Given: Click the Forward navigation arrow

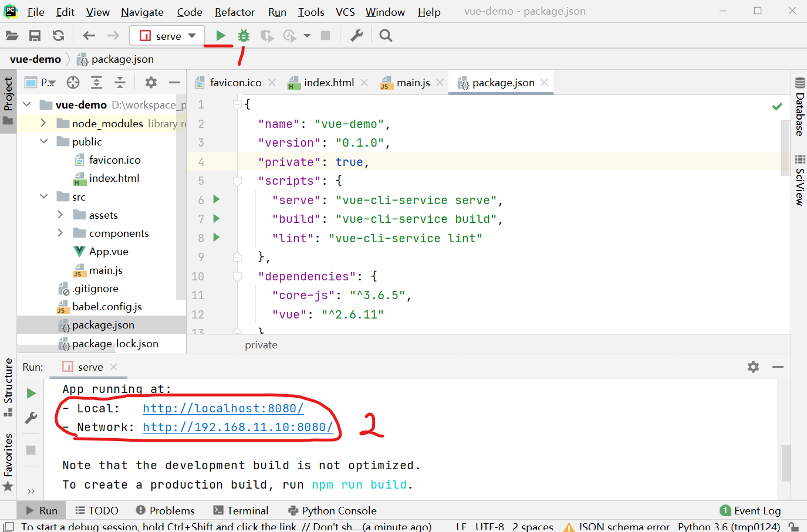Looking at the screenshot, I should point(113,36).
